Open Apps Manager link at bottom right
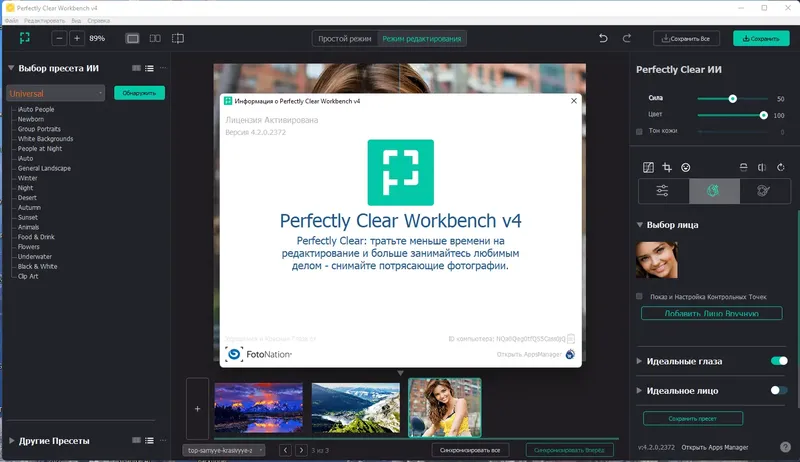Image resolution: width=800 pixels, height=462 pixels. (715, 447)
